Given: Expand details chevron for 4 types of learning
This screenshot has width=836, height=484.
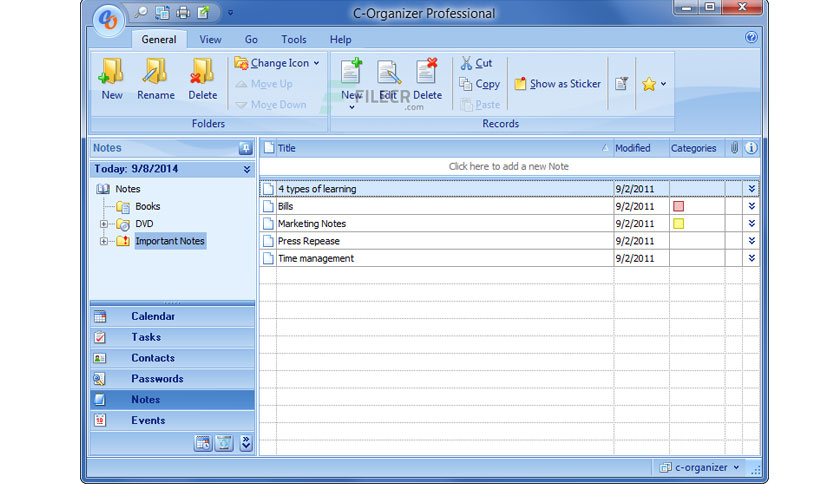Looking at the screenshot, I should 751,189.
